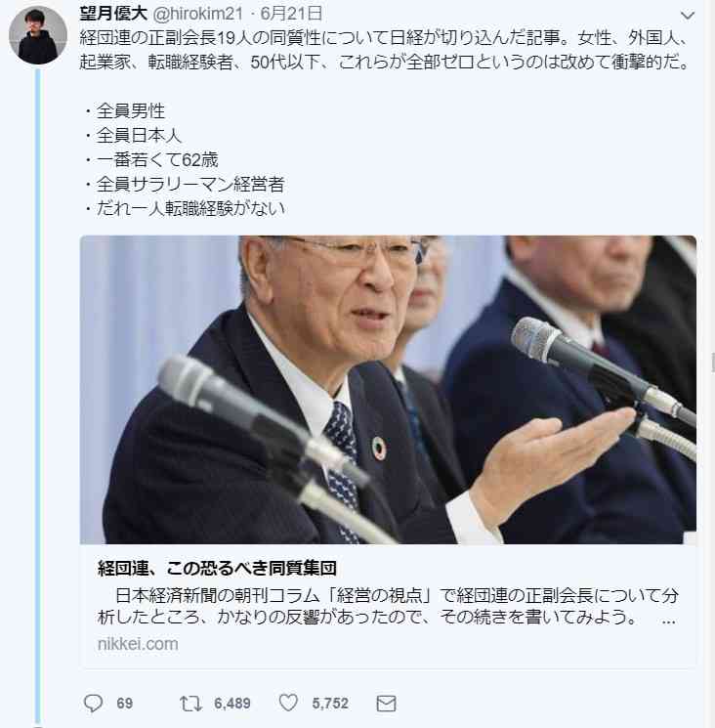Open the press conference article image
This screenshot has height=728, width=715.
point(388,390)
